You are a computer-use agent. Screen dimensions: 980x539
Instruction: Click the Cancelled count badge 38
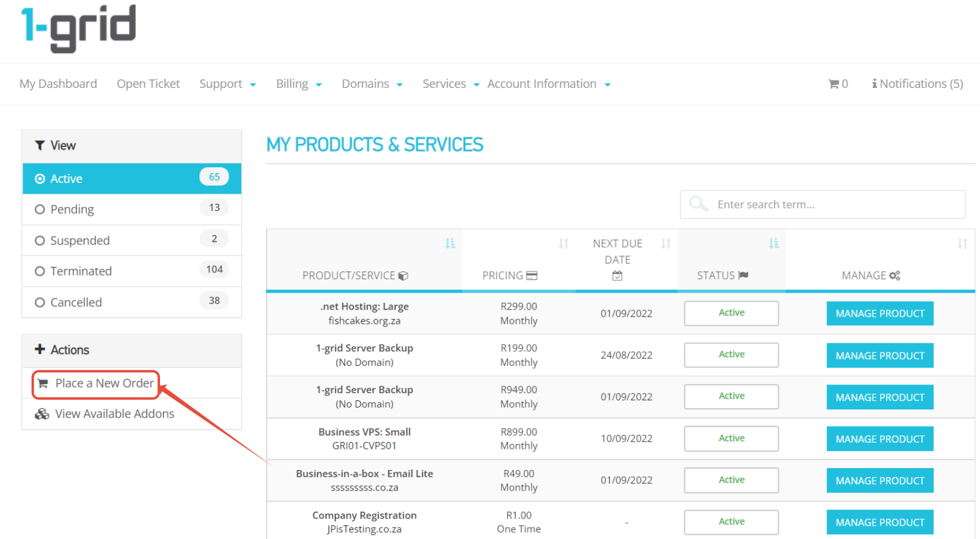[x=215, y=300]
